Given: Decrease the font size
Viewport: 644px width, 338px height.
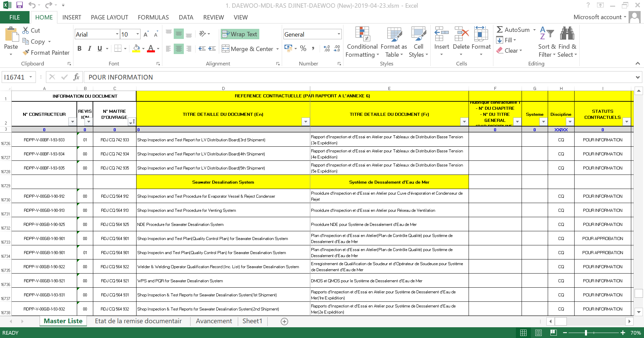Looking at the screenshot, I should tap(156, 34).
